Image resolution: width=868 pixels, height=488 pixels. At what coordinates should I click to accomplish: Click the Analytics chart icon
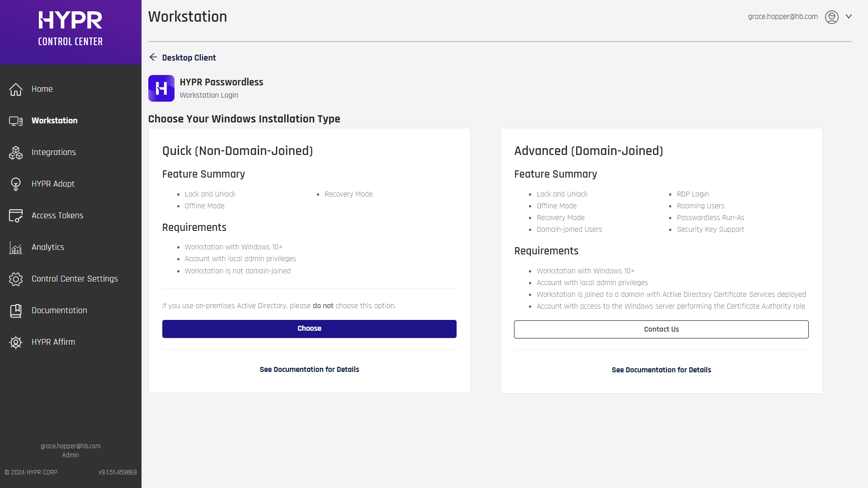[x=16, y=248]
